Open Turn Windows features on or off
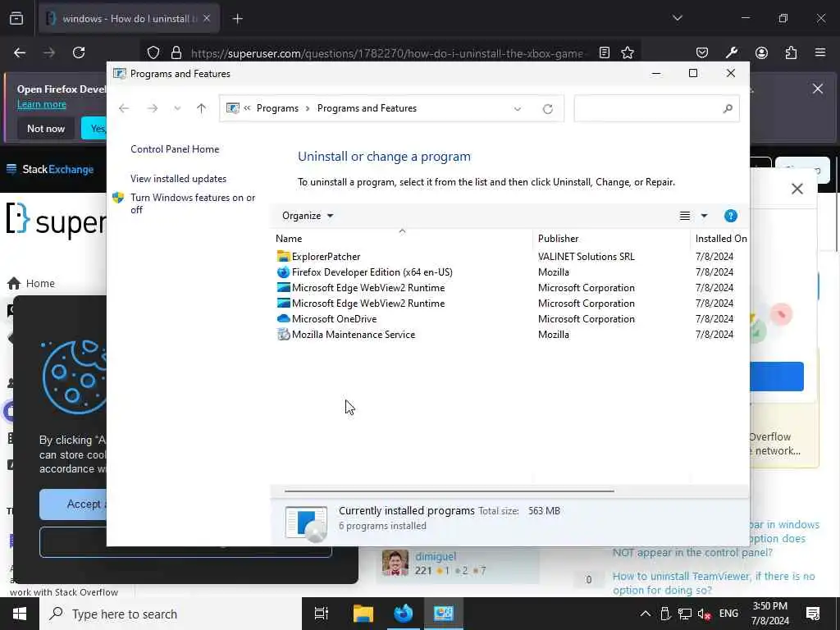This screenshot has width=840, height=630. [x=192, y=203]
